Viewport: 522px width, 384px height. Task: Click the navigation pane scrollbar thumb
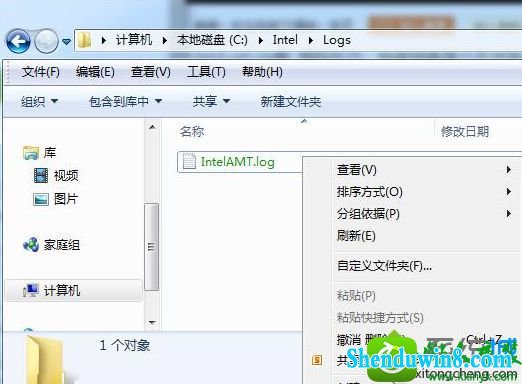[x=152, y=247]
